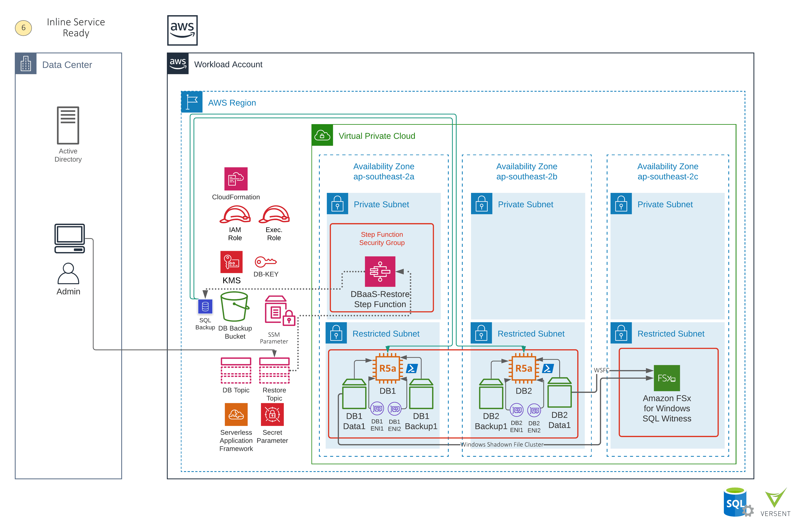Click the SQL Backup database icon
This screenshot has height=532, width=806.
(205, 307)
